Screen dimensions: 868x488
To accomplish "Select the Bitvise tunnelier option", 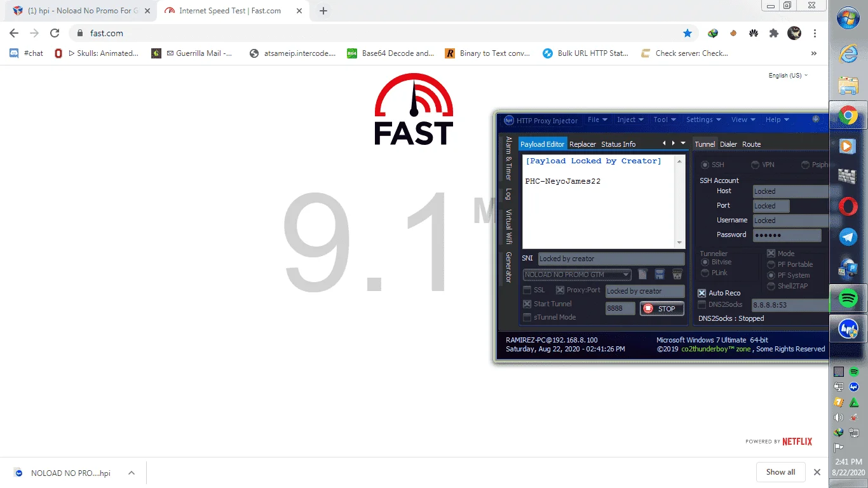I will tap(705, 262).
